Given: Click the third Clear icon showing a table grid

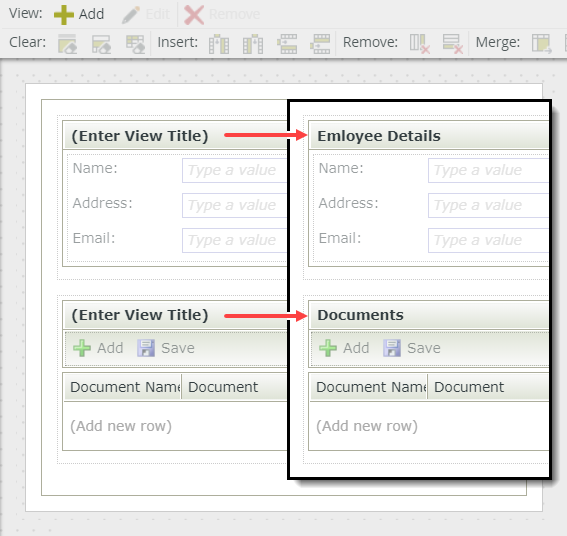Looking at the screenshot, I should pos(135,44).
